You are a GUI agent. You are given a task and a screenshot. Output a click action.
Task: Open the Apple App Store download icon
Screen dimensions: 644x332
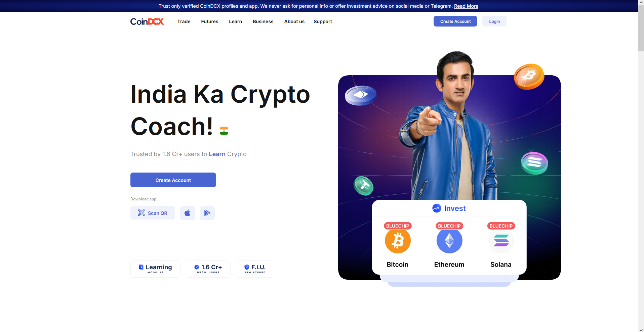(x=188, y=213)
